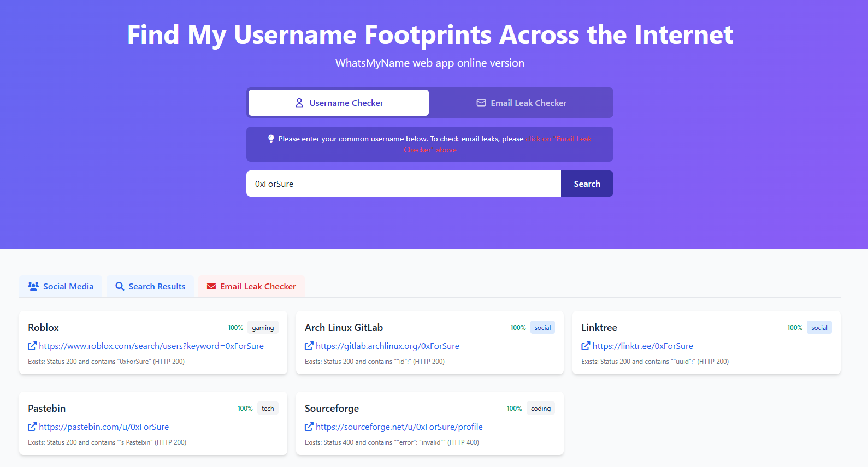Click the external link icon for Sourceforge
Viewport: 868px width, 467px height.
309,427
